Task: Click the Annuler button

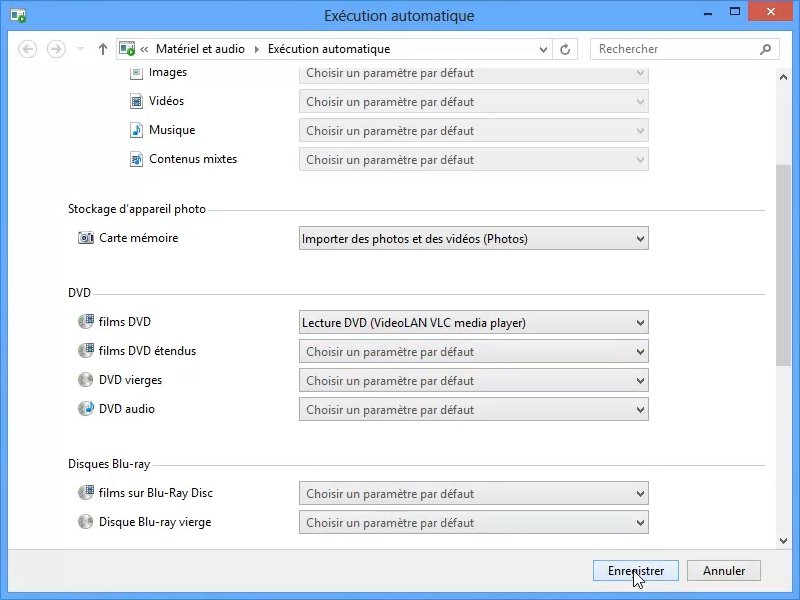Action: coord(724,571)
